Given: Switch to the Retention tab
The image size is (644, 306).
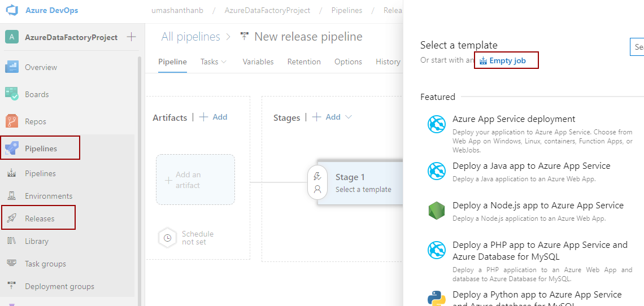Looking at the screenshot, I should (304, 62).
